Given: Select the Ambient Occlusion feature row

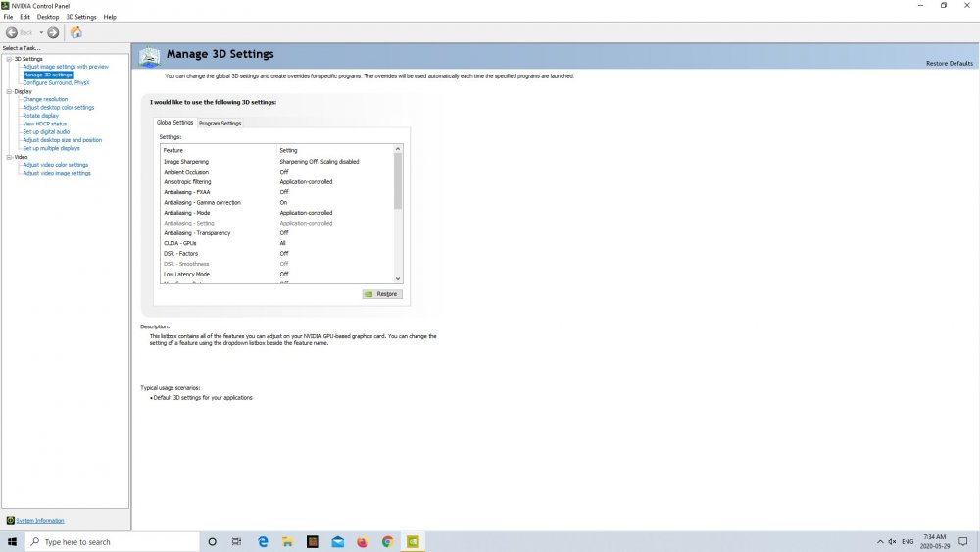Looking at the screenshot, I should (277, 172).
